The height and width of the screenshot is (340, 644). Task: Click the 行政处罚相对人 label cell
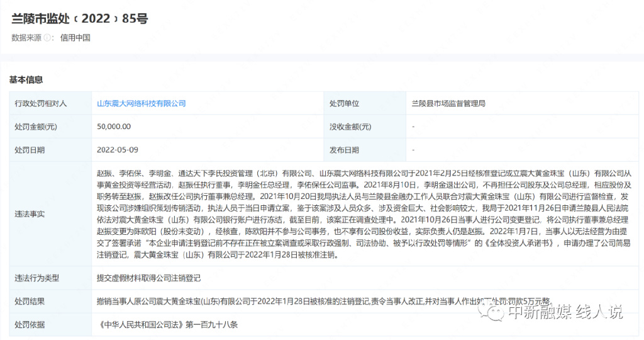pos(41,103)
